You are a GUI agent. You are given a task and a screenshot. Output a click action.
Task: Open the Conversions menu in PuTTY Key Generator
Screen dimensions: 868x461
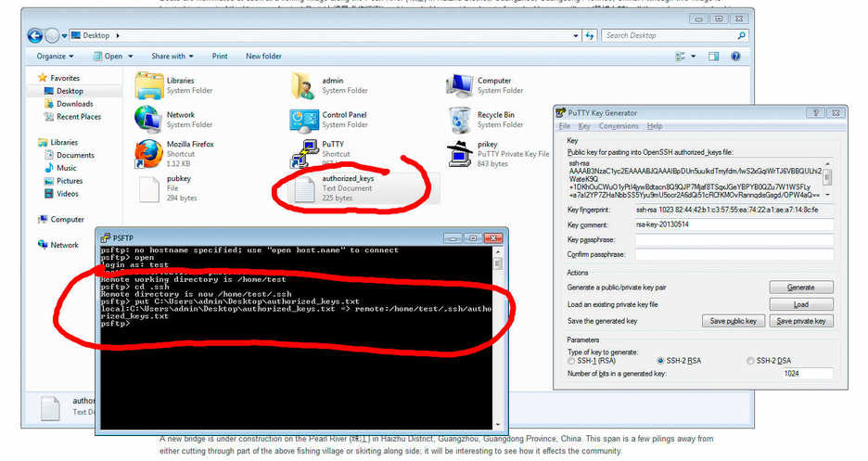pos(619,126)
